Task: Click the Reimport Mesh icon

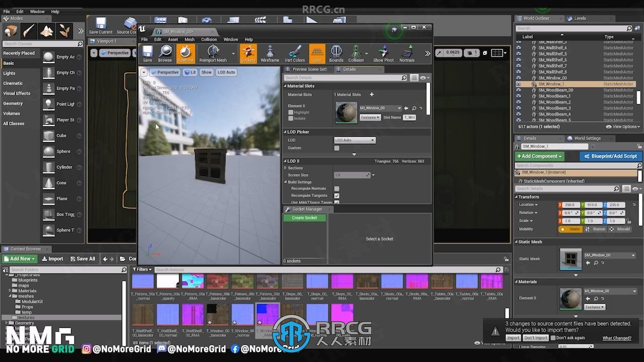Action: tap(213, 54)
